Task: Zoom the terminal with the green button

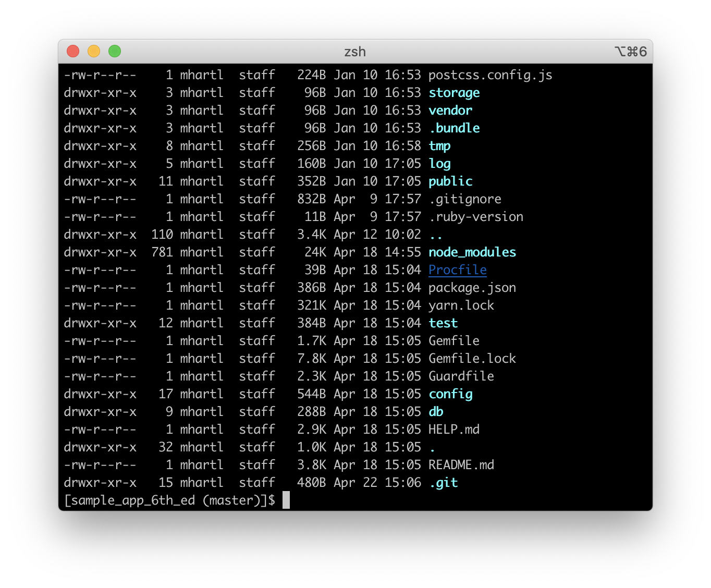Action: click(x=115, y=51)
